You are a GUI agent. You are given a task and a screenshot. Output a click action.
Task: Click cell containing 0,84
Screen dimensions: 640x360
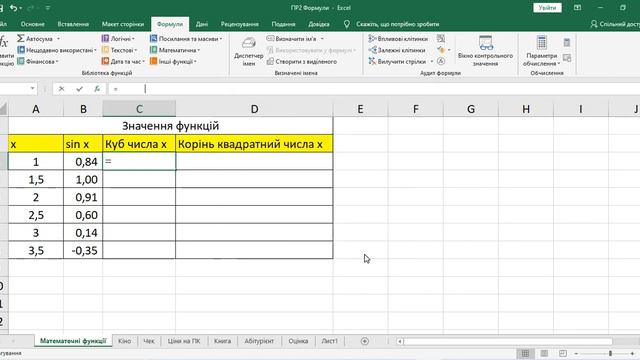pyautogui.click(x=83, y=162)
